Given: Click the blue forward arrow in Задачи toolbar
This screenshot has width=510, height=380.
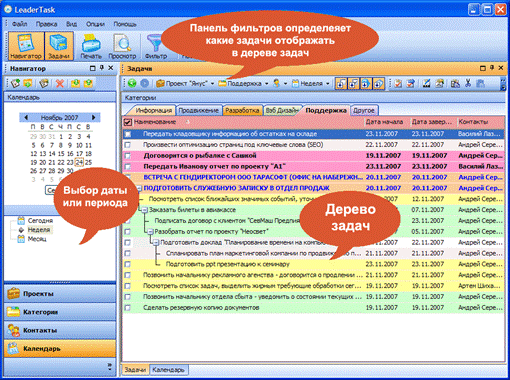Looking at the screenshot, I should (x=144, y=83).
